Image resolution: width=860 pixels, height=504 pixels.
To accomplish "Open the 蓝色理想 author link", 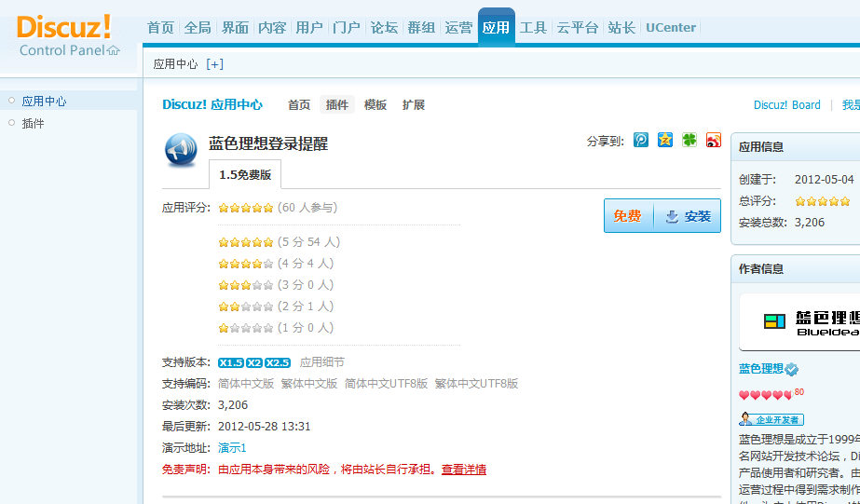I will click(x=760, y=369).
